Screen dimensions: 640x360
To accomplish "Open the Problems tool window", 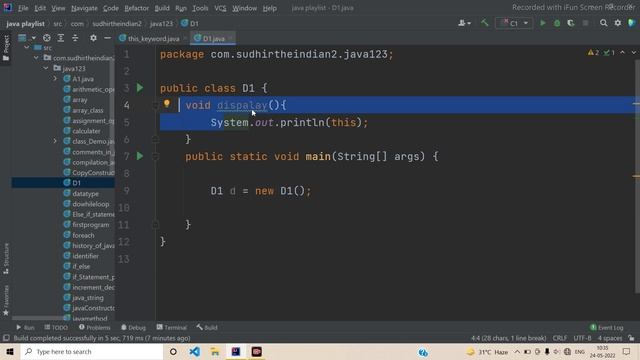I will click(x=94, y=327).
